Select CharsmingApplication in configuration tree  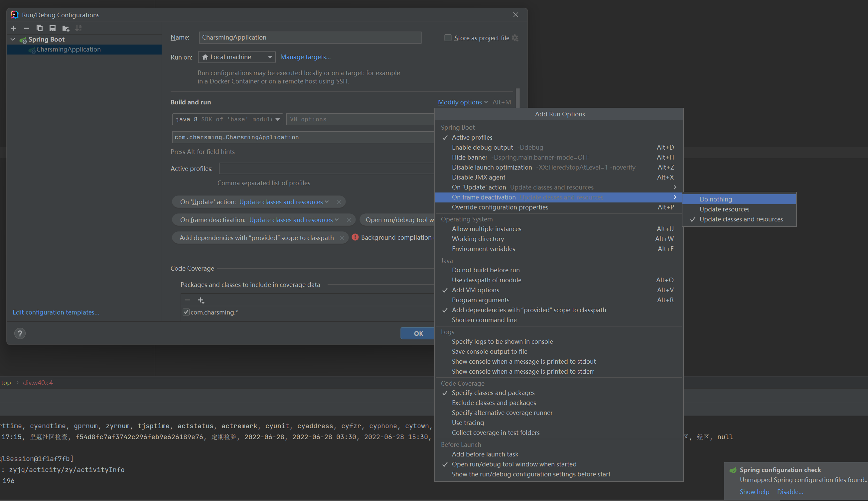click(84, 49)
